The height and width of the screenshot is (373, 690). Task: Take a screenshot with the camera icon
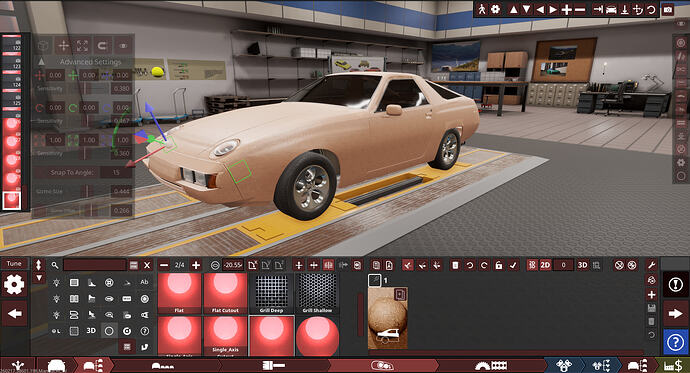click(x=668, y=9)
